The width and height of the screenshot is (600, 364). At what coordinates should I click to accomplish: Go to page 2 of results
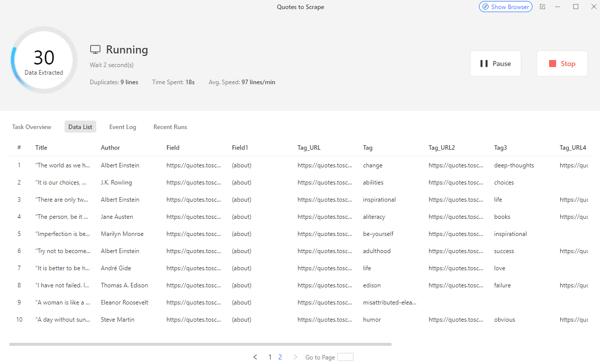(x=280, y=357)
